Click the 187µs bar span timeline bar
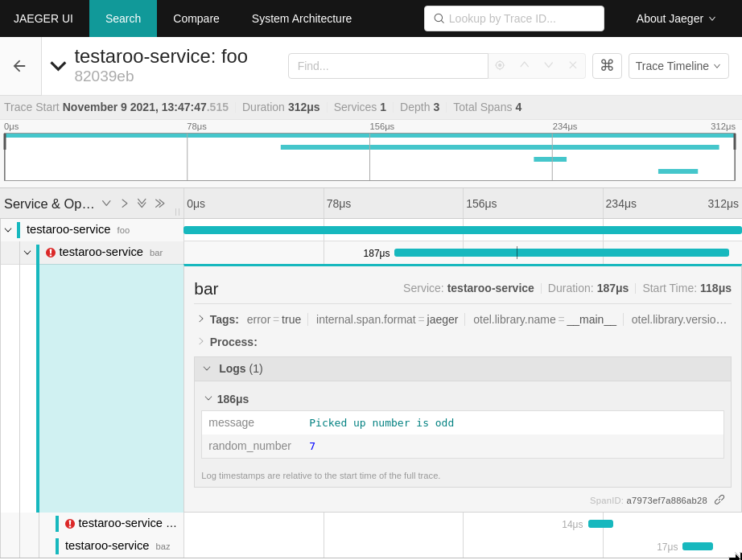 [x=561, y=253]
